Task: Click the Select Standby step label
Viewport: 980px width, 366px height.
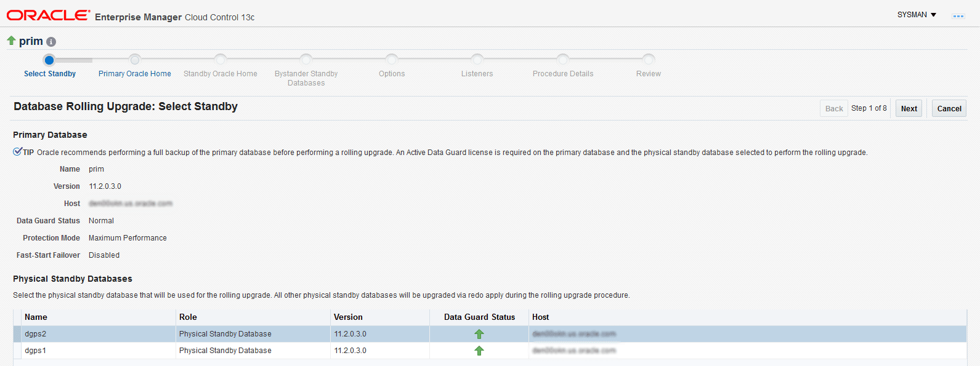Action: 50,74
